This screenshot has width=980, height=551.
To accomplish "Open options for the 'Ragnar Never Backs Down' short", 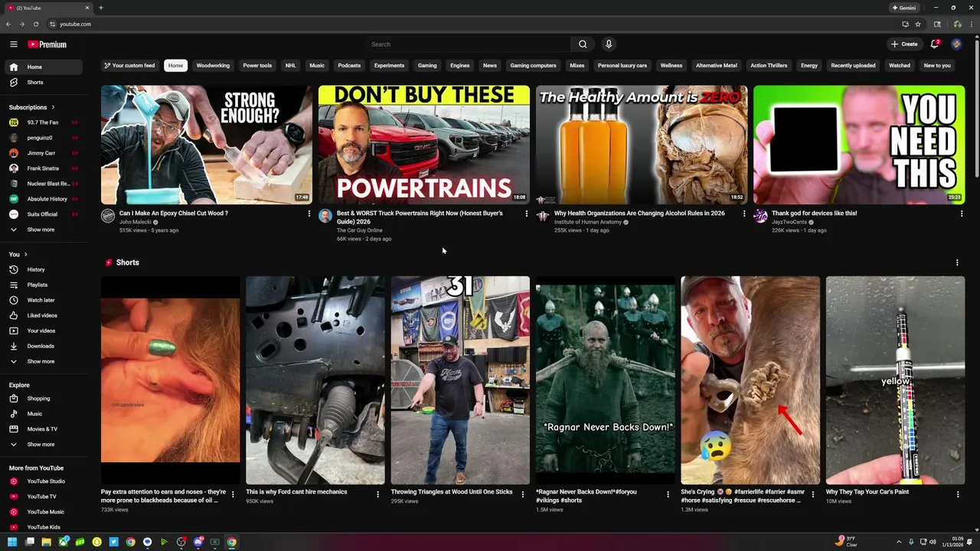I will (668, 495).
